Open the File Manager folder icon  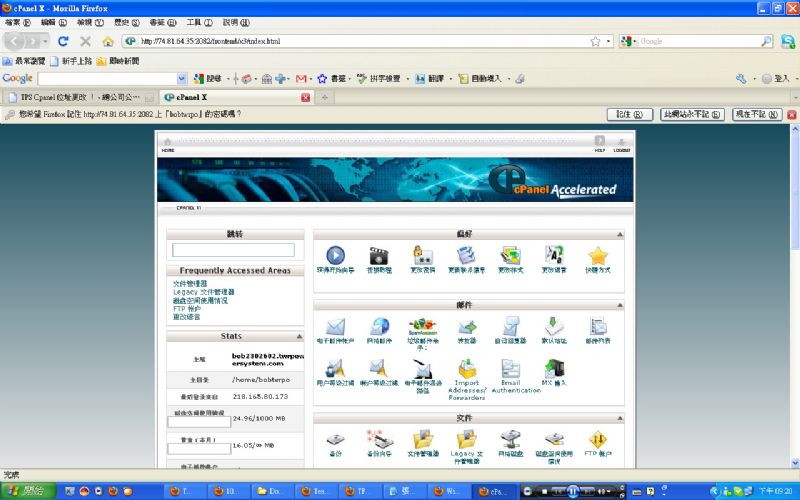423,439
